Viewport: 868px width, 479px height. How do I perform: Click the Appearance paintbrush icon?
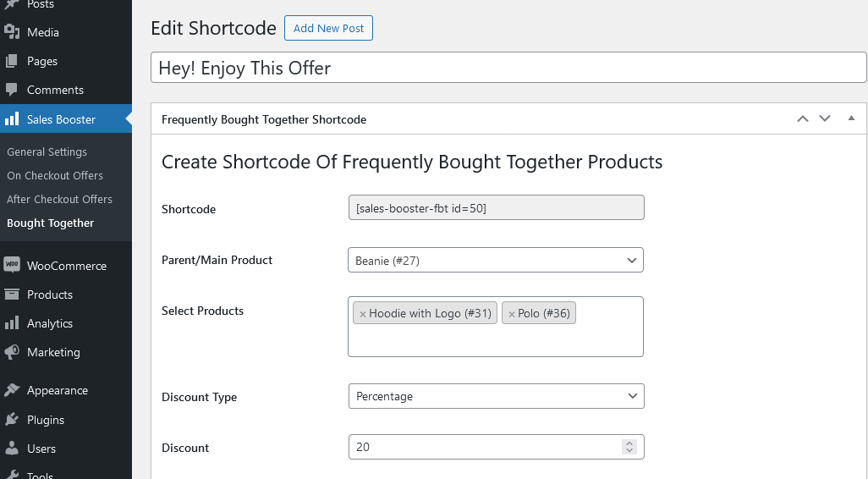[12, 390]
